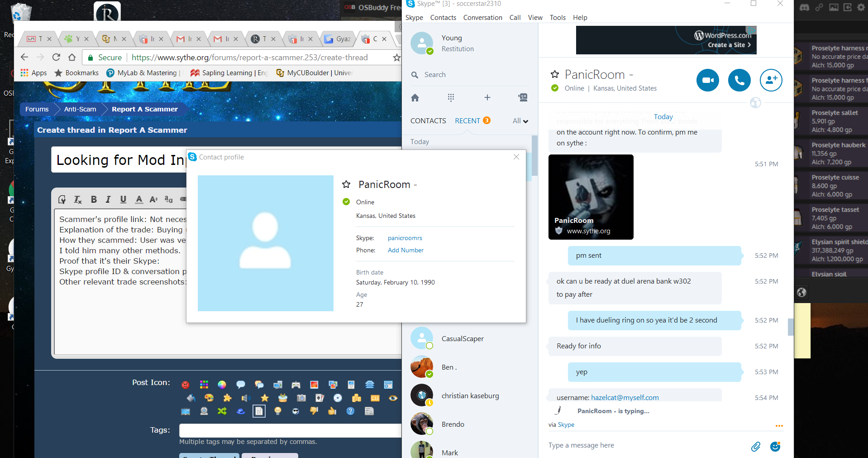Open OSBuddy settings gear
868x458 pixels.
coord(861,7)
